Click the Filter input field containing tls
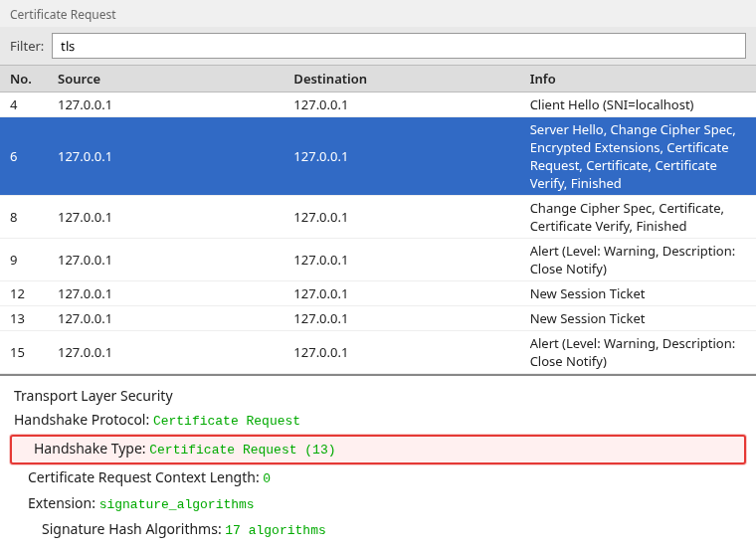 pyautogui.click(x=399, y=47)
